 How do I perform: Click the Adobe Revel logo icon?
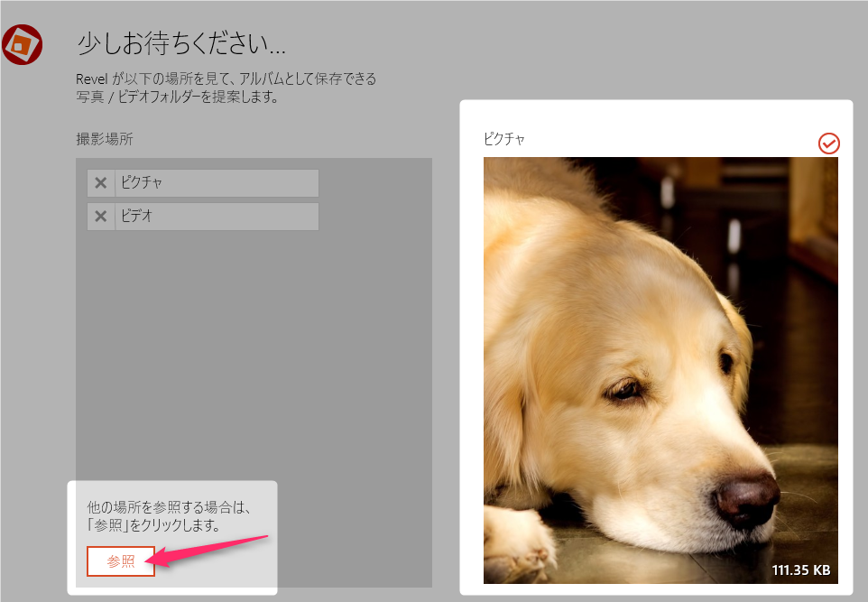click(x=23, y=45)
